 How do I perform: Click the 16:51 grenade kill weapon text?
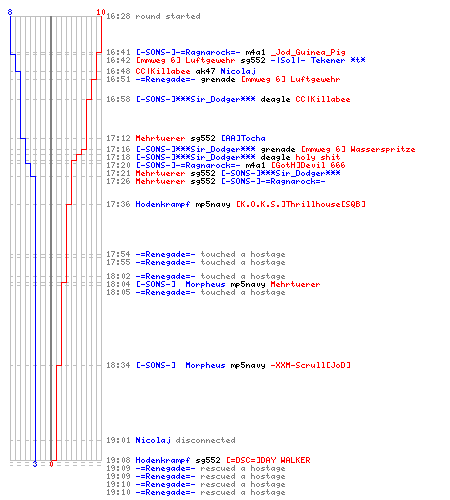[218, 80]
